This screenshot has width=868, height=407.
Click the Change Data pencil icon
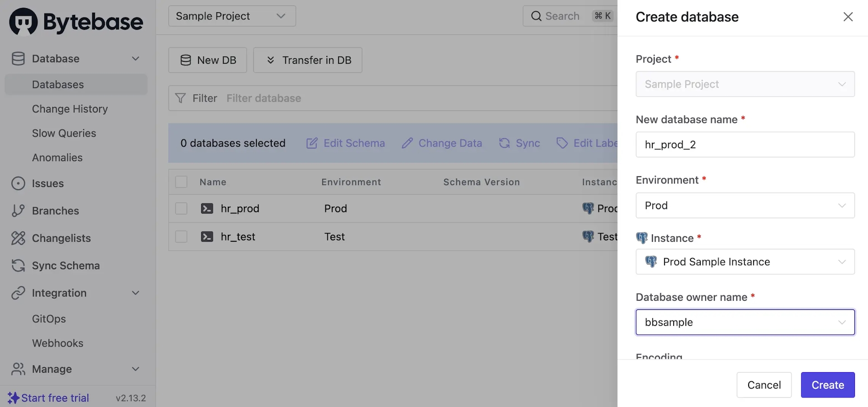407,143
